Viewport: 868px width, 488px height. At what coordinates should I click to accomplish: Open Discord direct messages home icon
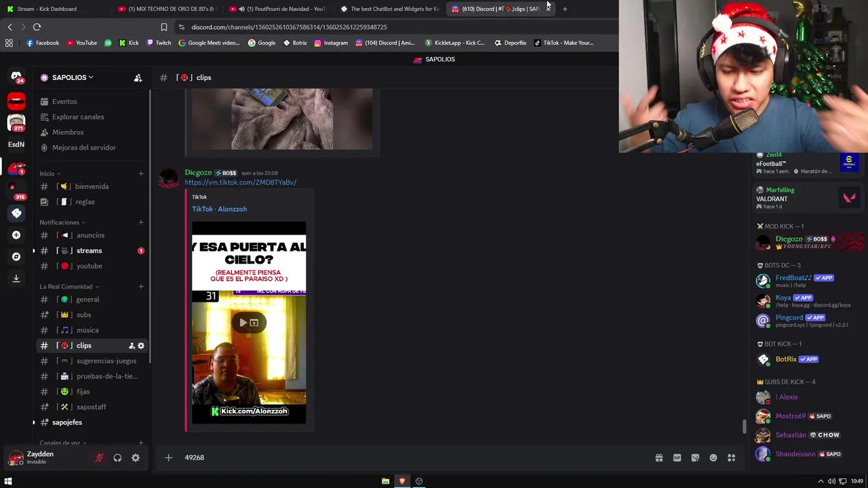[16, 77]
